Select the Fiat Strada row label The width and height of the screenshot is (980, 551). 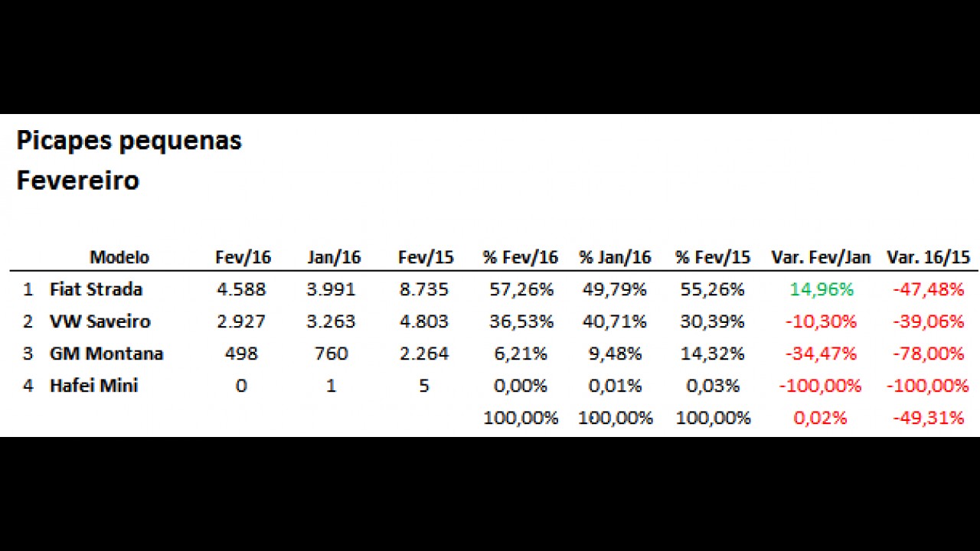pyautogui.click(x=96, y=290)
